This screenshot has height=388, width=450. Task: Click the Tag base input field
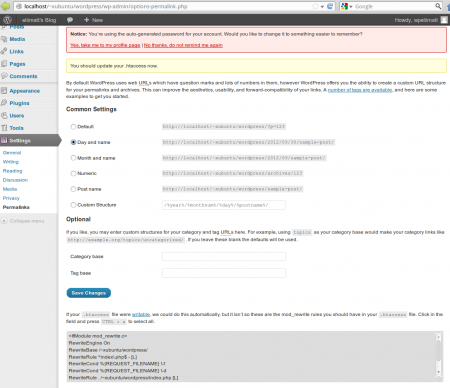point(224,273)
